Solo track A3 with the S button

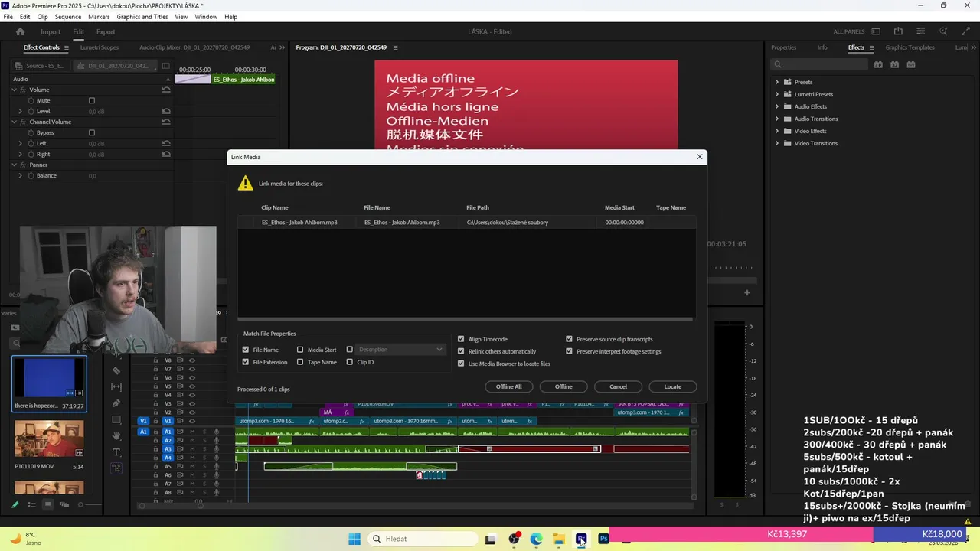[204, 449]
